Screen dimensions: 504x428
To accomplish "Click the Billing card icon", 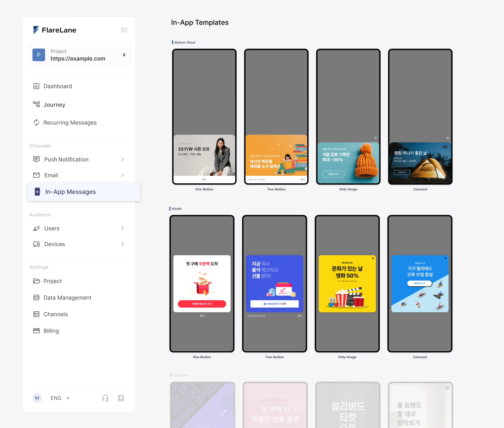I will [x=36, y=331].
